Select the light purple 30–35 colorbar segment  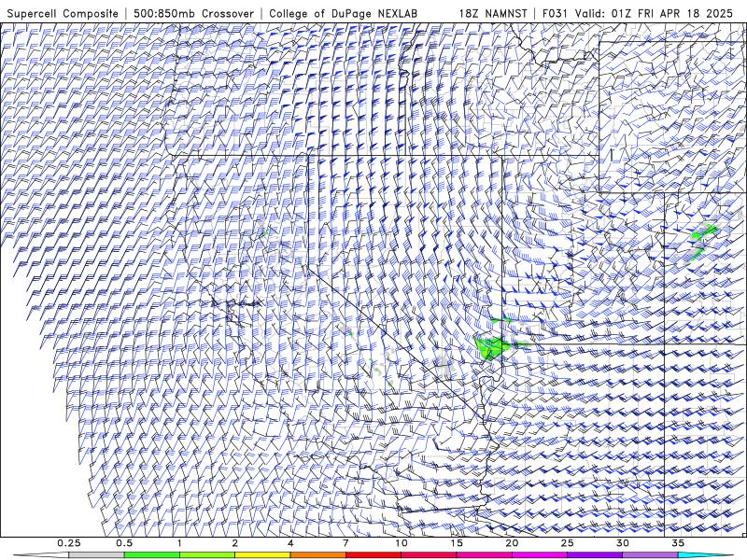pyautogui.click(x=650, y=555)
